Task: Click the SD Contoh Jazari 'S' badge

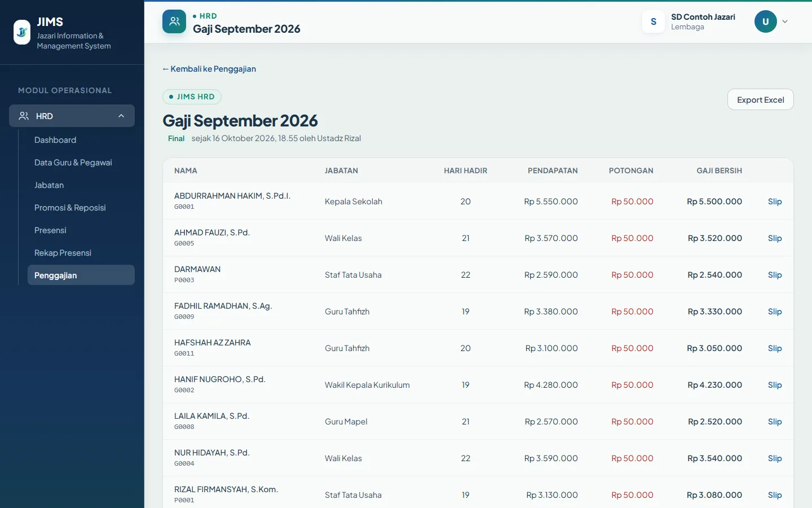Action: tap(654, 21)
